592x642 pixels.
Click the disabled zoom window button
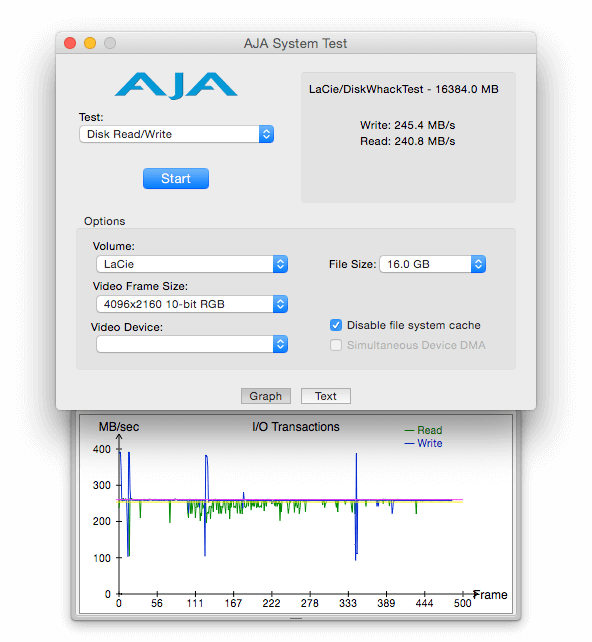coord(110,43)
